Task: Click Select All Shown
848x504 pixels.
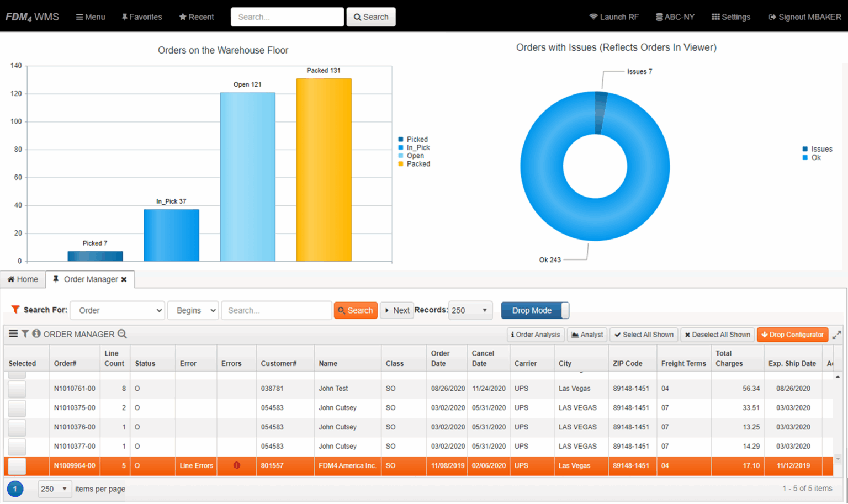Action: click(644, 335)
